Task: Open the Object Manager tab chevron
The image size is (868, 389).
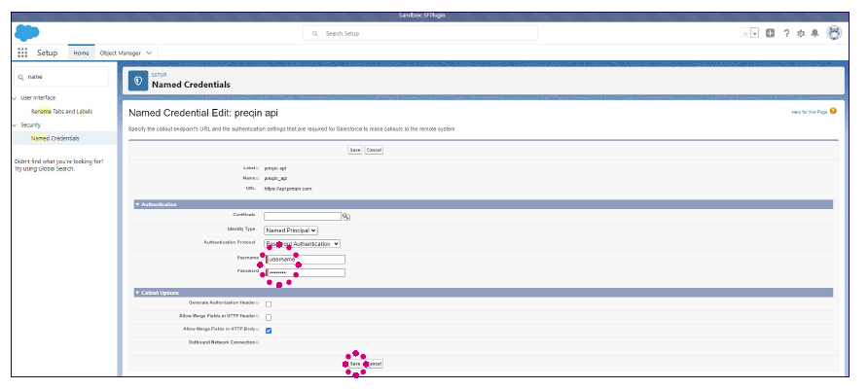Action: point(149,53)
